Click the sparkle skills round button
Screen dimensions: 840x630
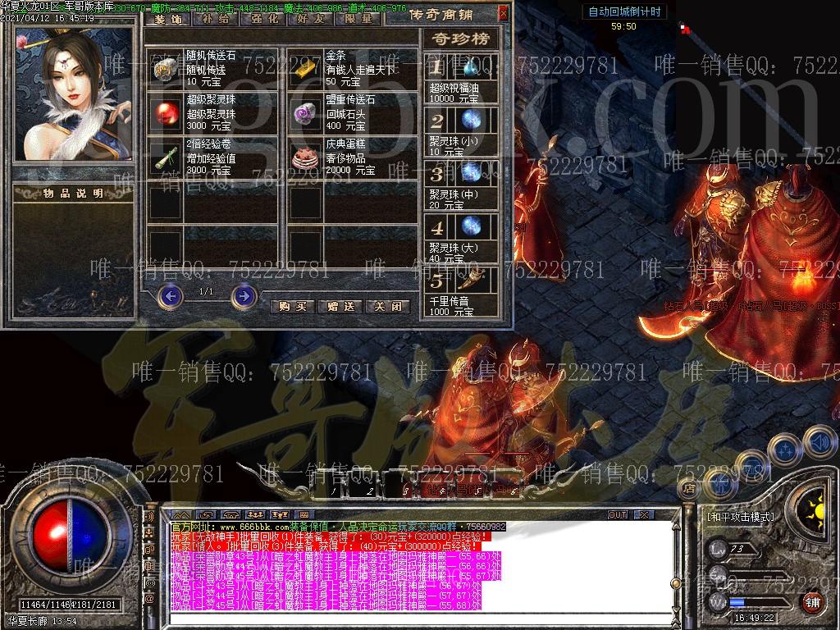coord(786,450)
